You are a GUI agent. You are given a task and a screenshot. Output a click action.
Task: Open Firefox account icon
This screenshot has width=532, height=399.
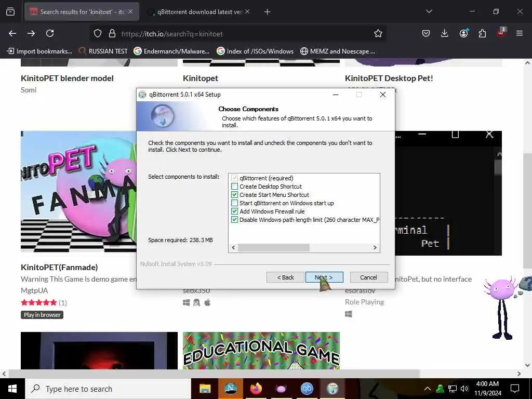click(x=463, y=33)
